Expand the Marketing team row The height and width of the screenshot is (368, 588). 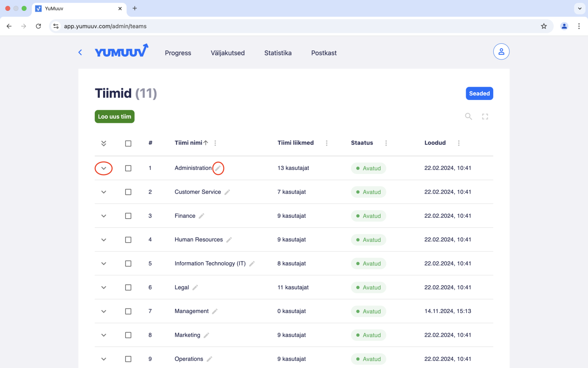(104, 335)
